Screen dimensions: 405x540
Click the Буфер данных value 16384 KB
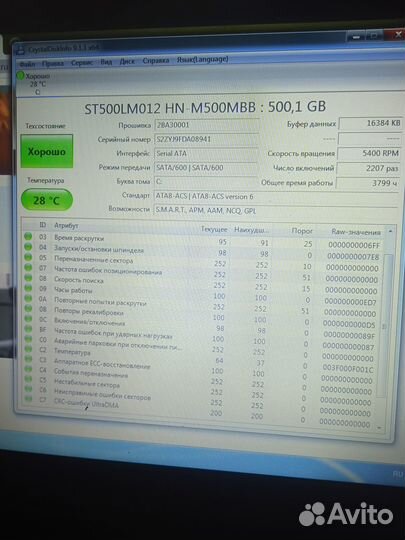370,123
